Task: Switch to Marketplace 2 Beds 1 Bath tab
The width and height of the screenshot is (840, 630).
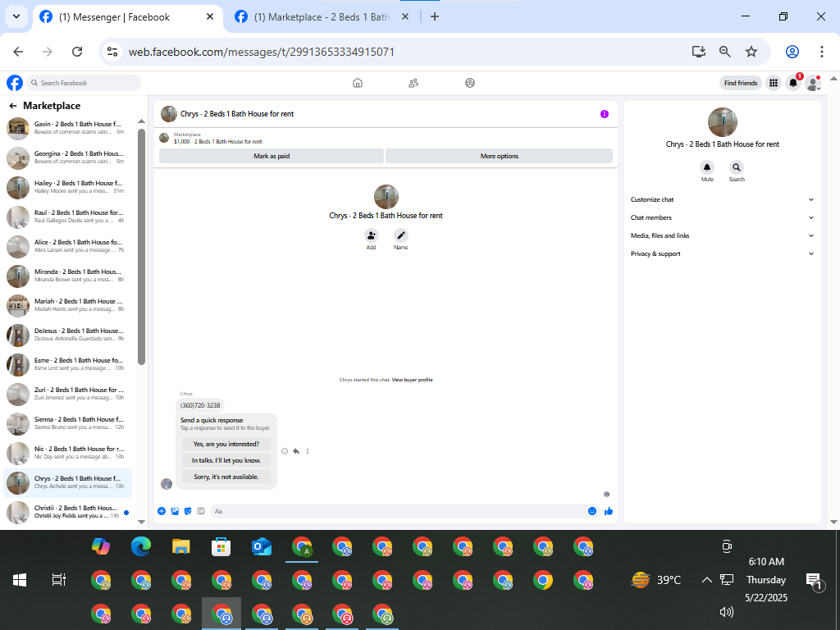Action: pos(322,17)
